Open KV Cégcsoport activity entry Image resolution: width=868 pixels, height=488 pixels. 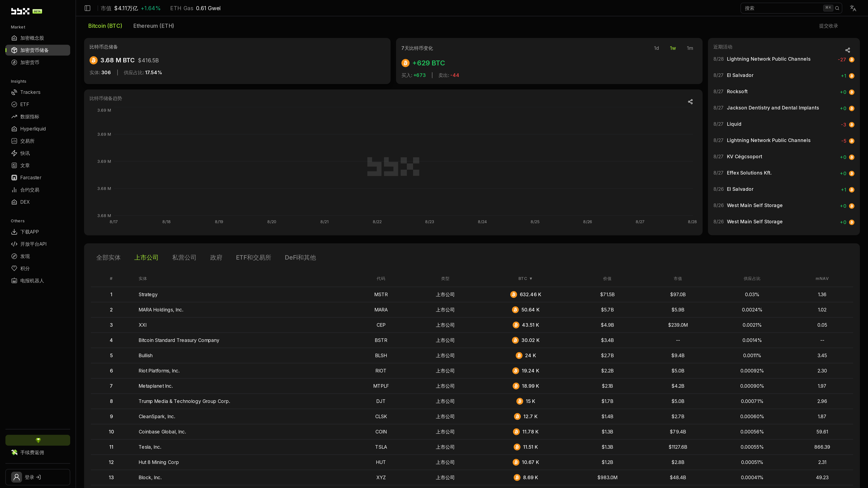[x=784, y=157]
